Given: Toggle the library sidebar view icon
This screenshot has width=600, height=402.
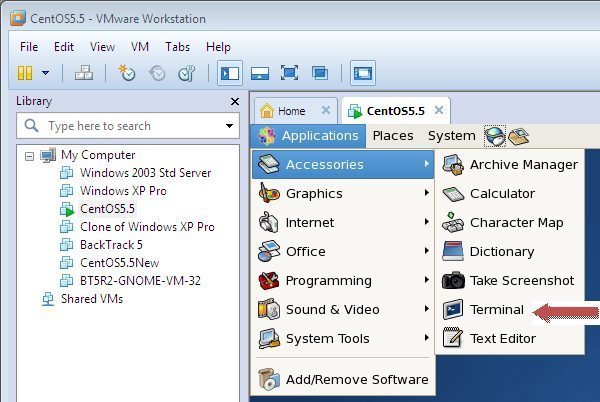Looking at the screenshot, I should click(x=230, y=73).
